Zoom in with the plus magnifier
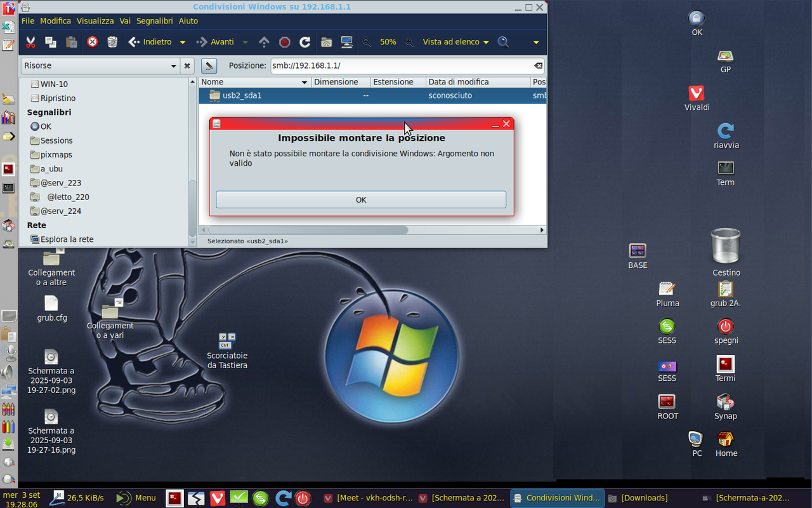 [409, 42]
